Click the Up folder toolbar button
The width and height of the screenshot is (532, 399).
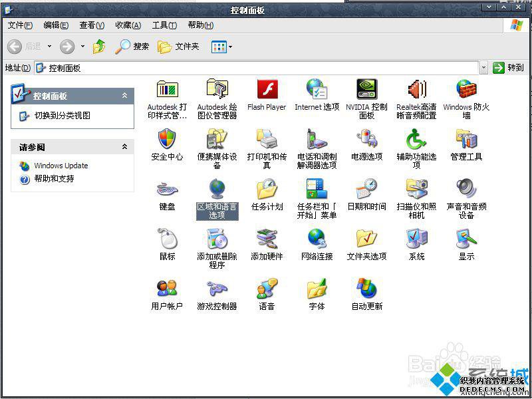[99, 47]
